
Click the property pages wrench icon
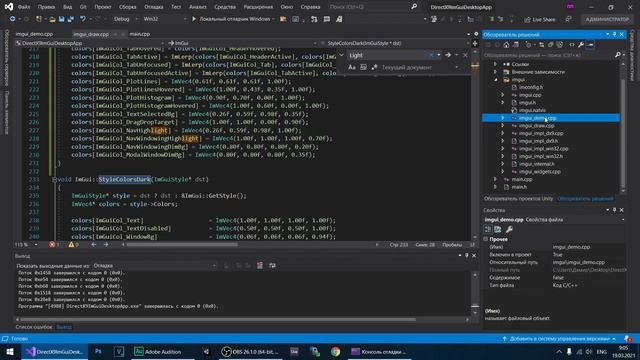click(509, 229)
